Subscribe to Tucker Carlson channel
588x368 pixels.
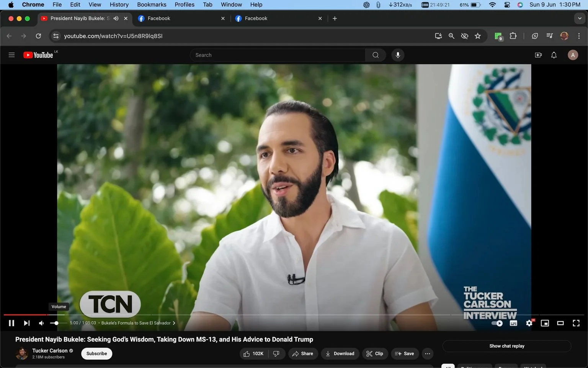point(96,353)
